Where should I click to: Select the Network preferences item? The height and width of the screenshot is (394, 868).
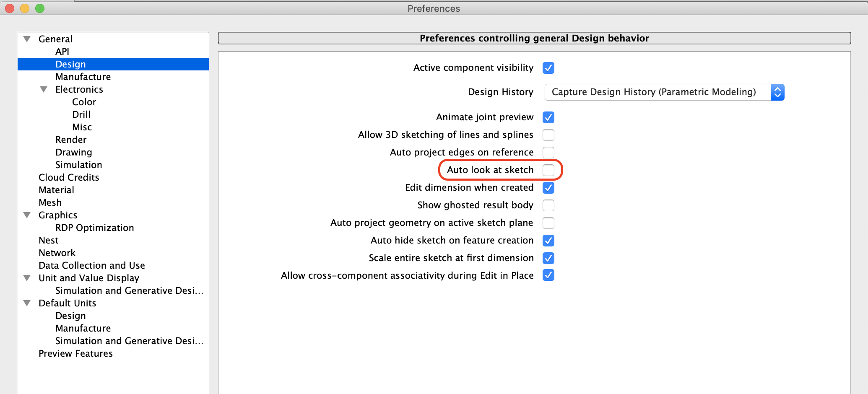57,253
